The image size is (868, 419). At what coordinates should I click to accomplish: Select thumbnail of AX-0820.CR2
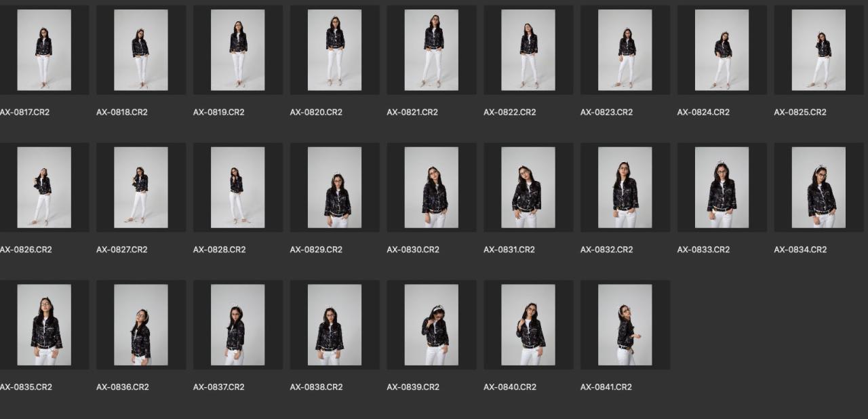pos(334,50)
